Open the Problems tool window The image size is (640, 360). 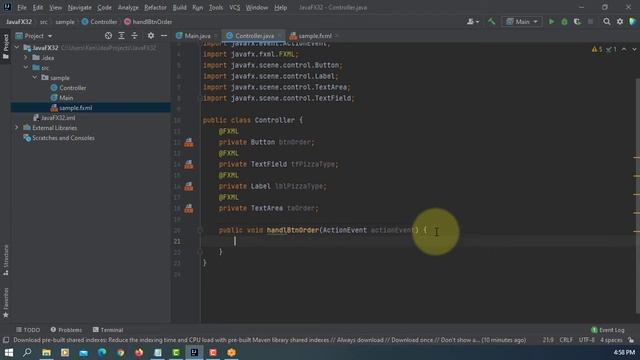click(x=66, y=330)
